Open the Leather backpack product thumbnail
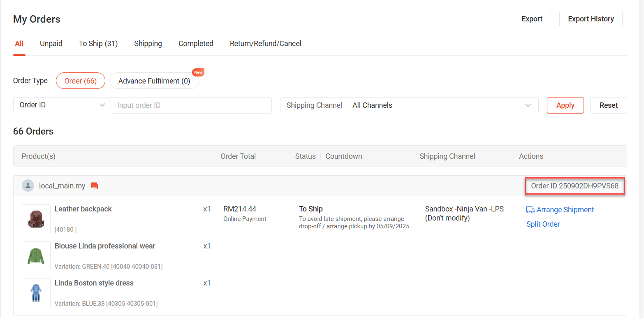 click(x=36, y=219)
